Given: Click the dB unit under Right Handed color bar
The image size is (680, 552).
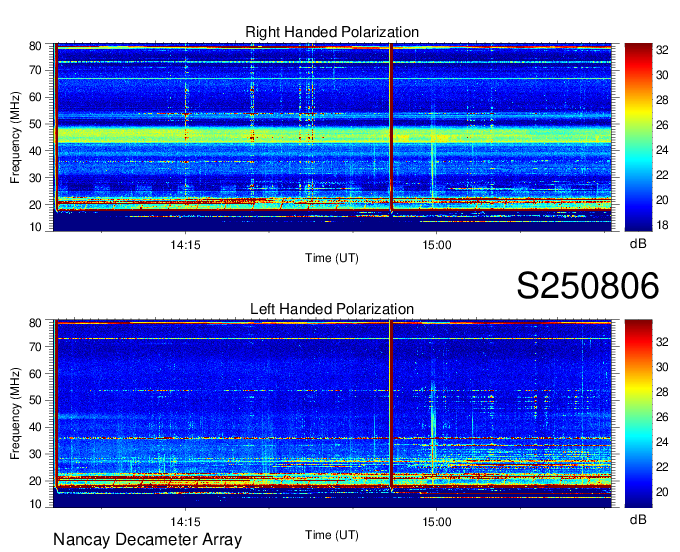Looking at the screenshot, I should click(x=638, y=244).
